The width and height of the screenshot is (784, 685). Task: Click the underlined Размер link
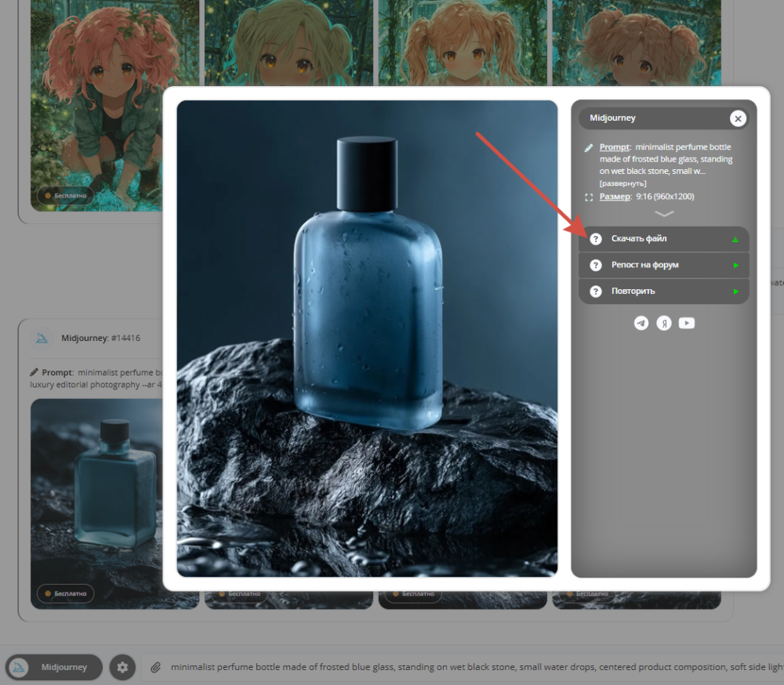coord(615,197)
